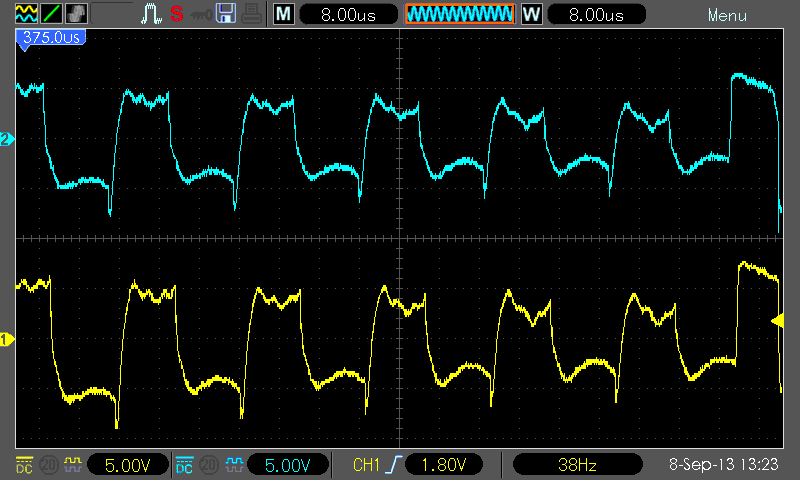The width and height of the screenshot is (800, 480).
Task: Toggle CH2 cyan DC coupling indicator
Action: (x=184, y=465)
